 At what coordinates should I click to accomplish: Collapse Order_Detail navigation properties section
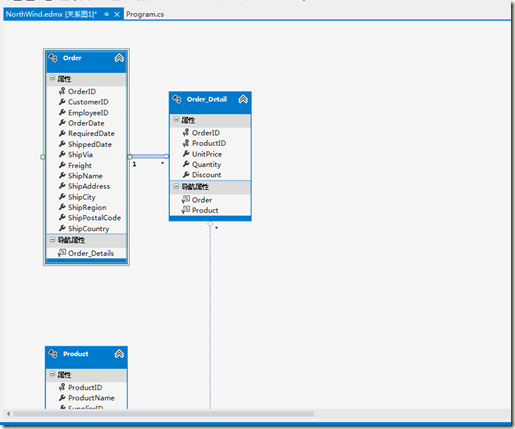176,186
